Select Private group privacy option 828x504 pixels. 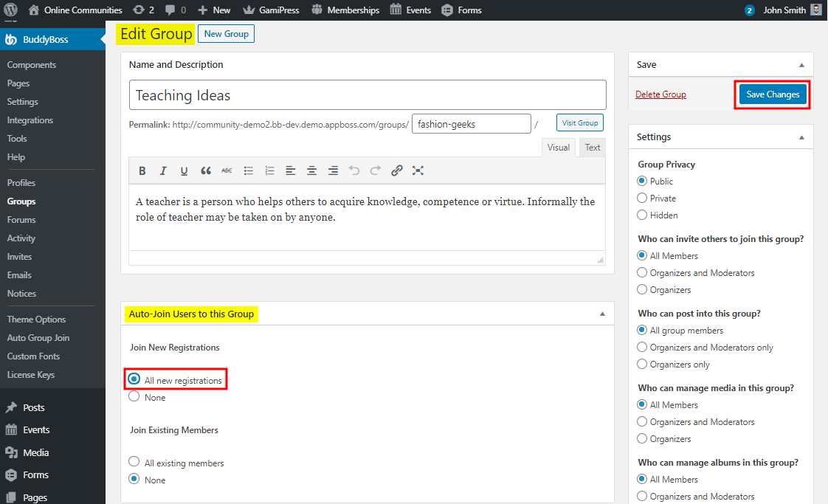tap(642, 199)
